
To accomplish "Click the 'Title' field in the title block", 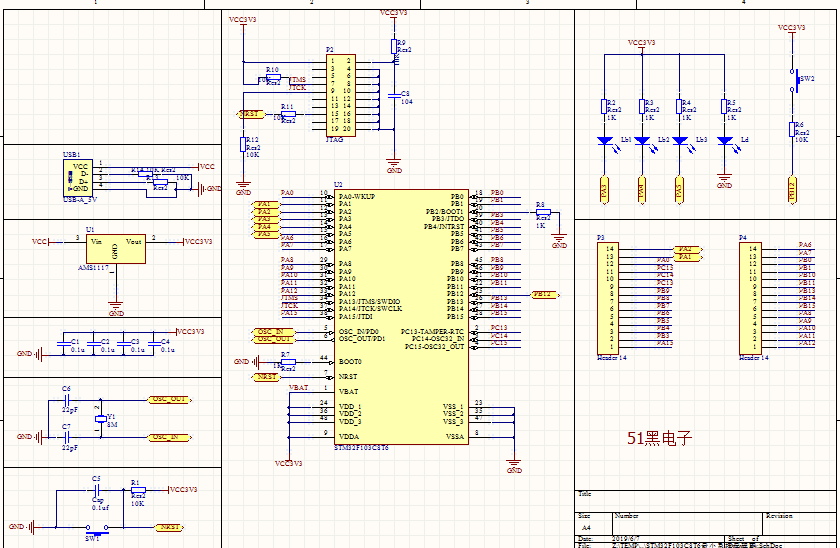I will pyautogui.click(x=584, y=494).
